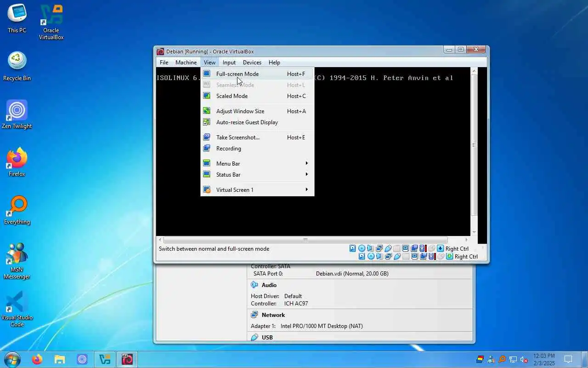The width and height of the screenshot is (588, 368).
Task: Click the horizontal scrollbar of the VM display
Action: pos(305,240)
